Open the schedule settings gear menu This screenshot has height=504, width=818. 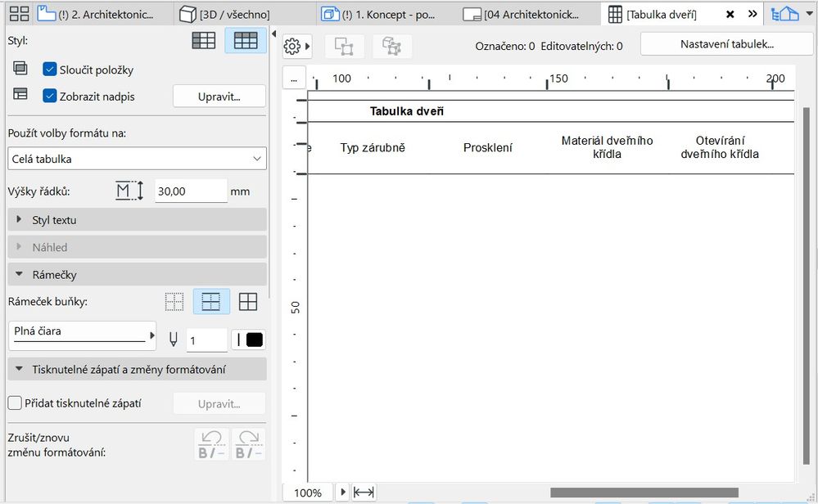click(296, 47)
